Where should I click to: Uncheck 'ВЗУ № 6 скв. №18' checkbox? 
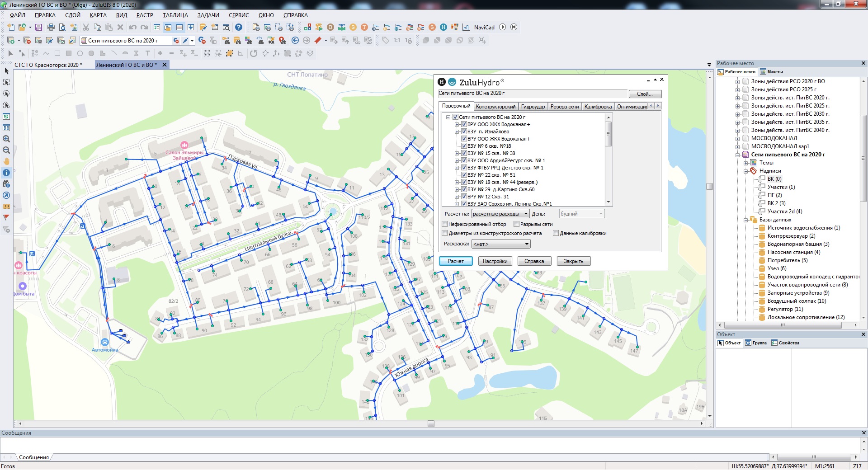click(x=463, y=146)
